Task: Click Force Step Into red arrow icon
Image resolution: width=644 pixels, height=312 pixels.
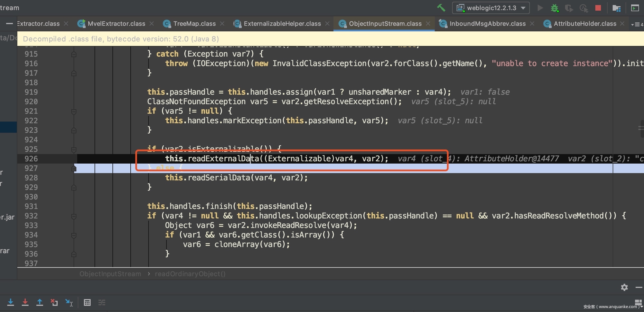Action: [25, 302]
